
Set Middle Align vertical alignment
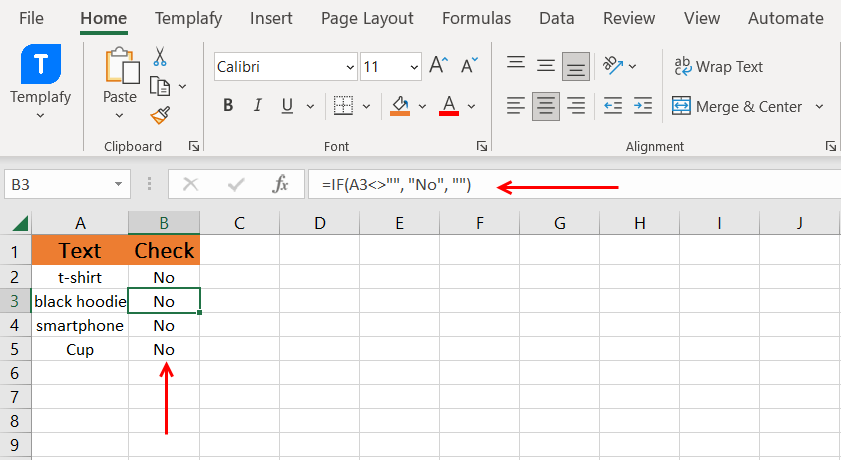point(546,66)
